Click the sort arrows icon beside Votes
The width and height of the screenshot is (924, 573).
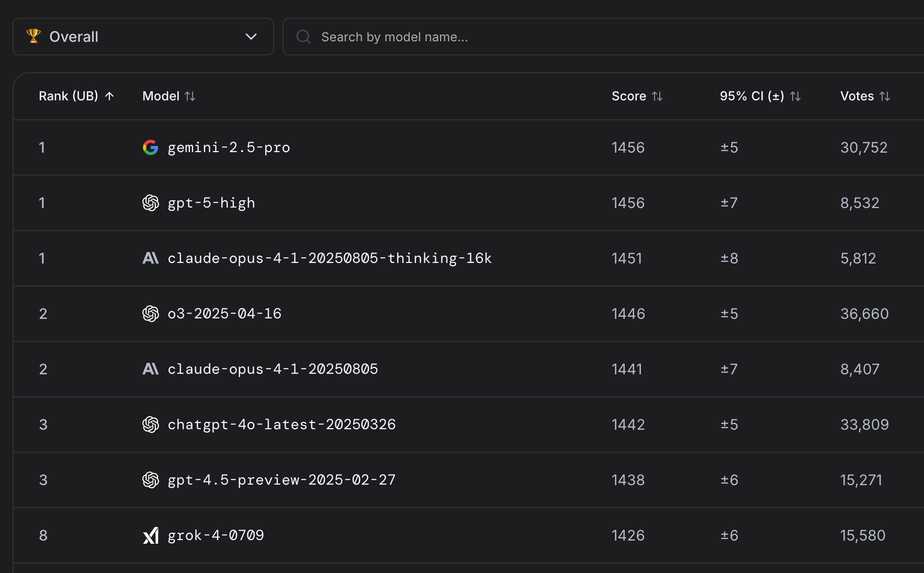click(885, 96)
